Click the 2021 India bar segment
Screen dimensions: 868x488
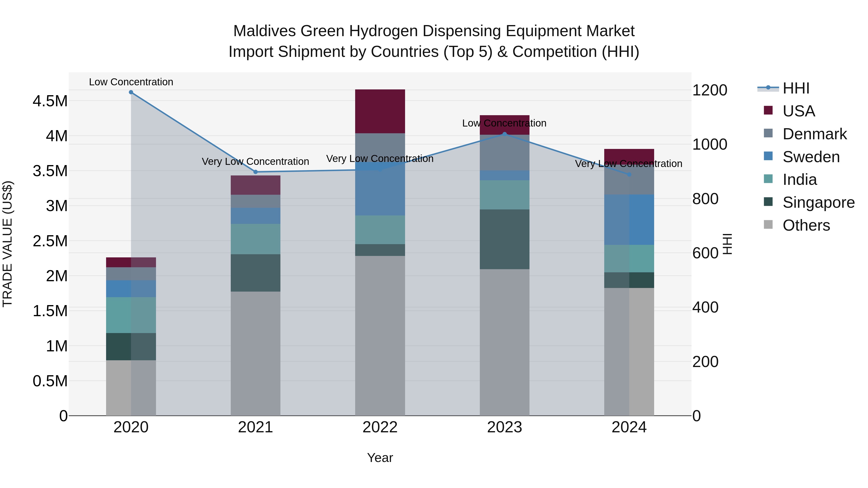pyautogui.click(x=255, y=239)
